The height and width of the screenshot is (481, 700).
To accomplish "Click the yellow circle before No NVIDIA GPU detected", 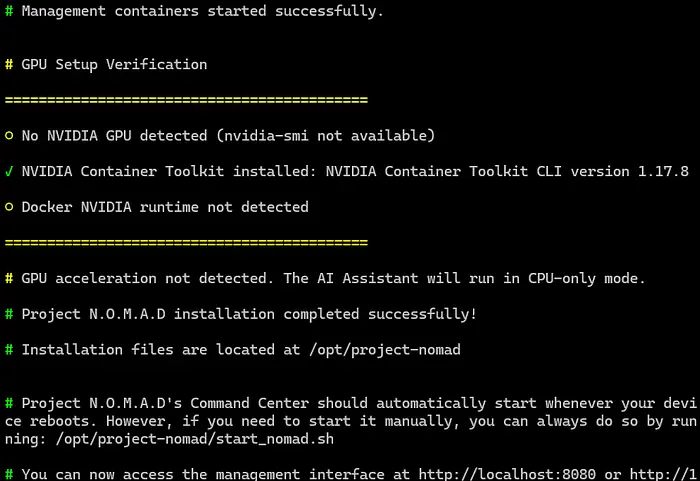I will 9,135.
